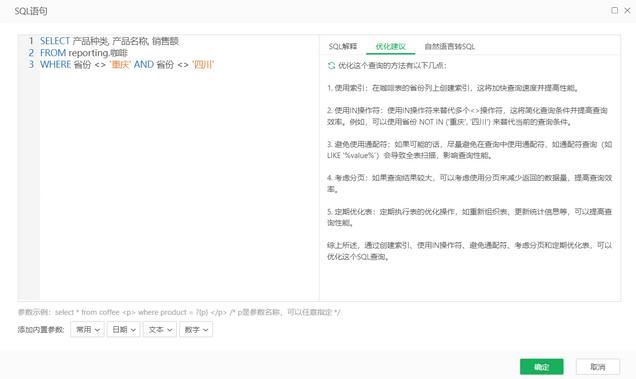Switch to the SQL解释 tab
This screenshot has height=379, width=636.
coord(343,46)
